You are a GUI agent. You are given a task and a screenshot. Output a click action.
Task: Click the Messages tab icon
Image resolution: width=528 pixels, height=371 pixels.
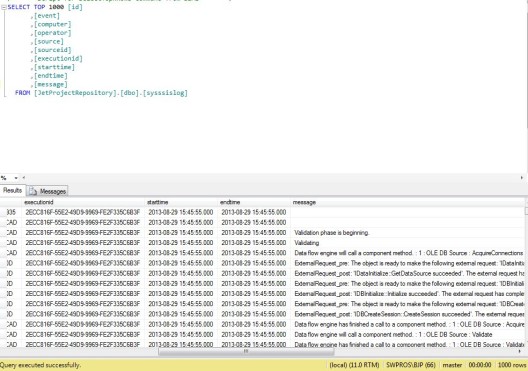[33, 191]
